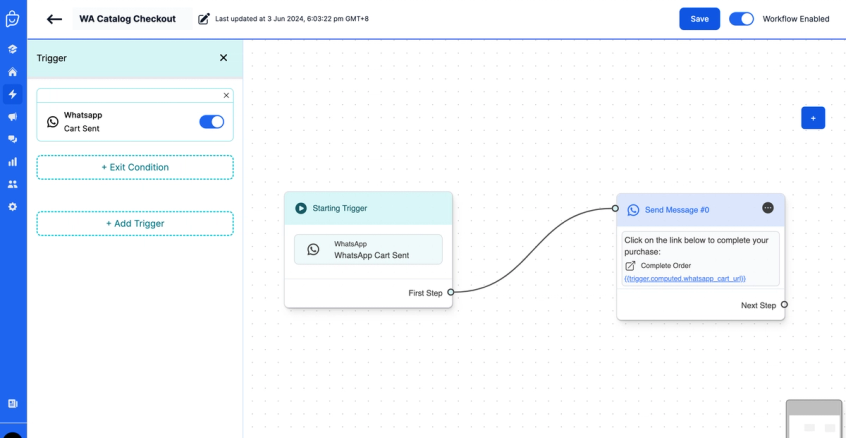Open Analytics bar chart sidebar icon
This screenshot has height=438, width=846.
12,162
